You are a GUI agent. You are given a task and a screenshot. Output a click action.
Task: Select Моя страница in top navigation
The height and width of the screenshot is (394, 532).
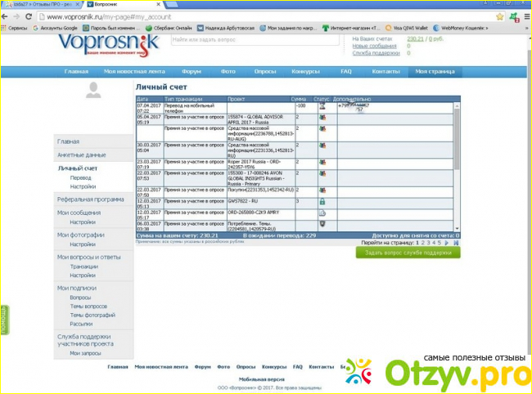(434, 72)
